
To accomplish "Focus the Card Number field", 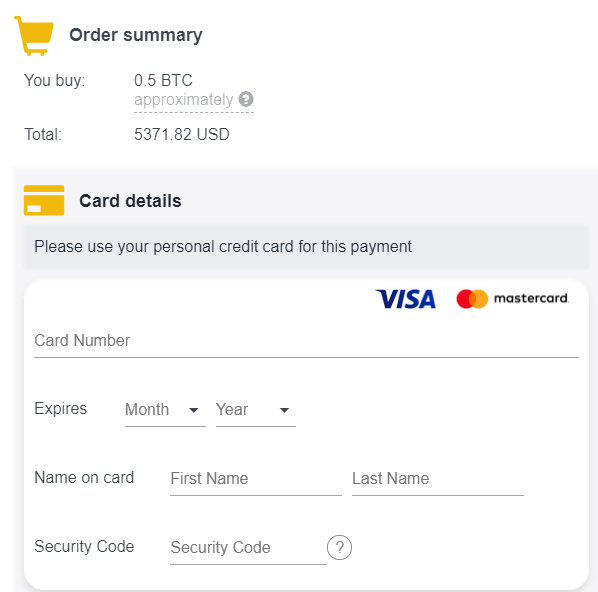I will click(306, 341).
